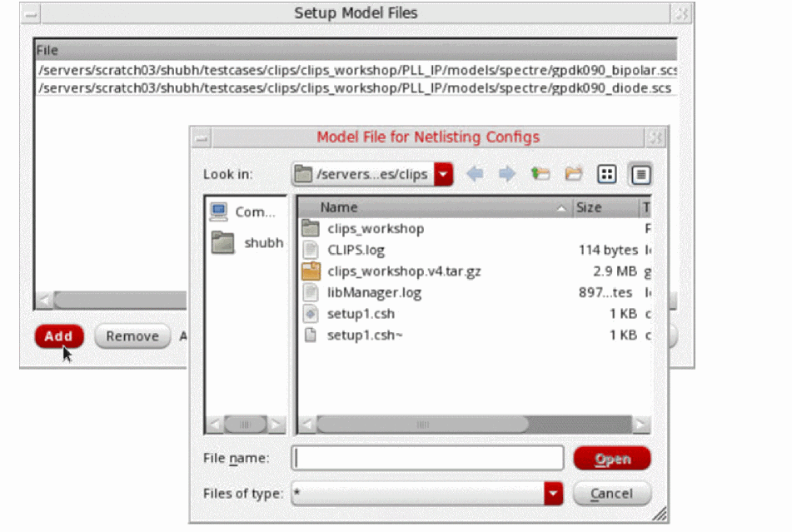792x532 pixels.
Task: Select the gpdk090_diode.scs model file row
Action: coord(356,88)
